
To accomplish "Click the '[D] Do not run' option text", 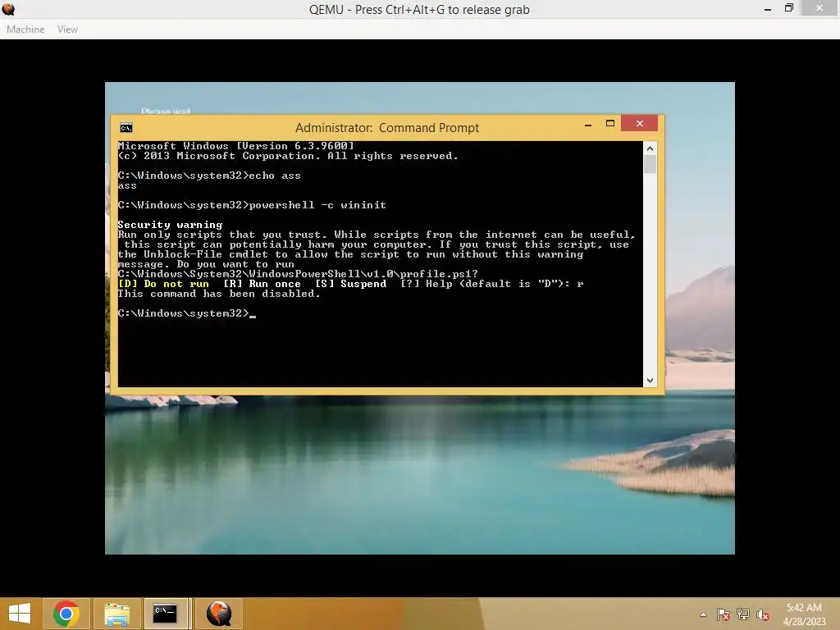I will [x=163, y=284].
